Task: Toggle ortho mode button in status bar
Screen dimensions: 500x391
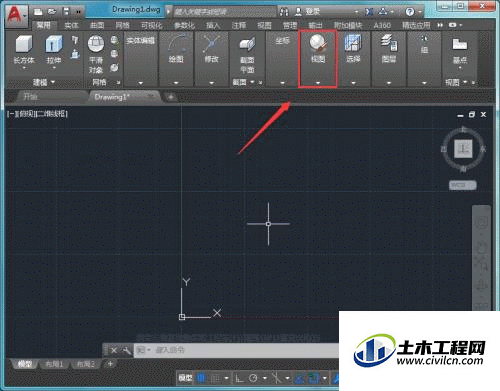Action: tap(239, 378)
